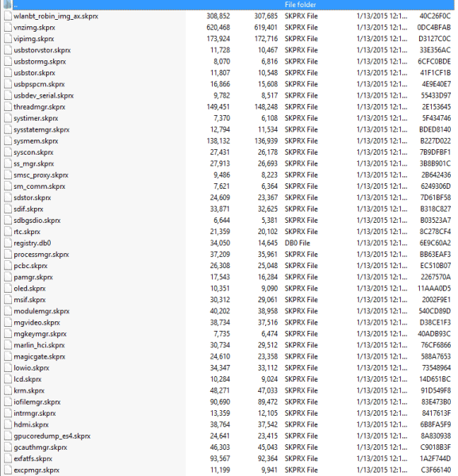Click the file icon of magicgate.skprx
Viewport: 458px width, 476px height.
(8, 356)
